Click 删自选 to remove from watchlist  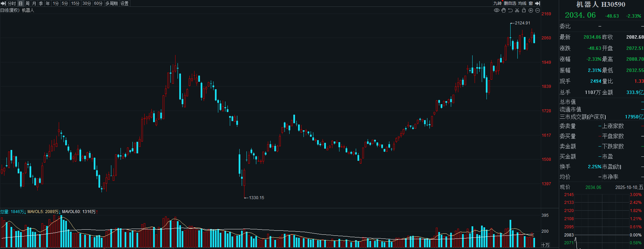[510, 3]
